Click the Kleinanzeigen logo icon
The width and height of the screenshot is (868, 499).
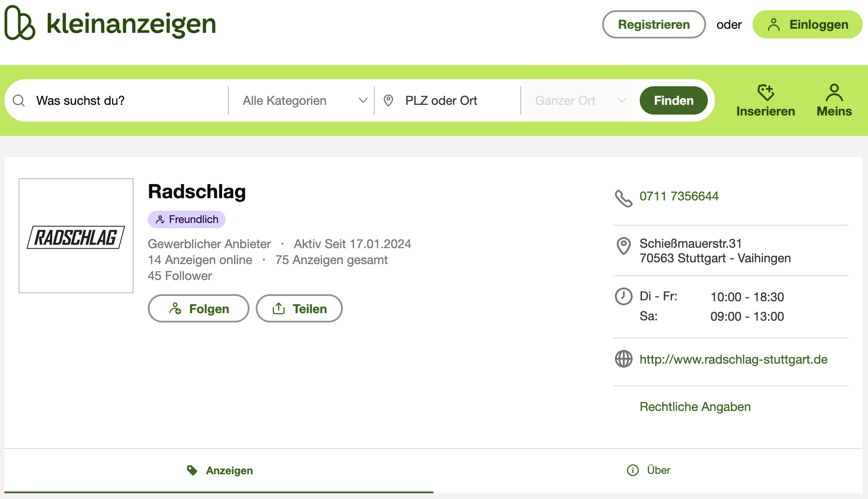point(20,23)
